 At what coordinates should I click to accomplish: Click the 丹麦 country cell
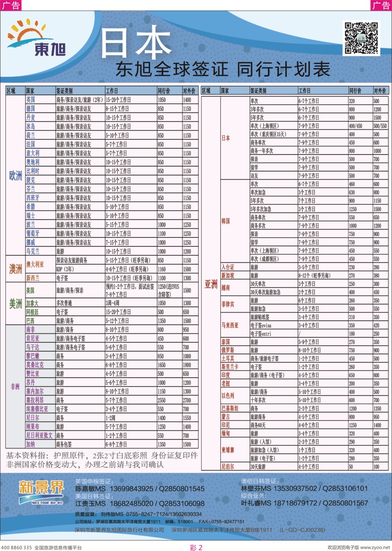coord(40,117)
